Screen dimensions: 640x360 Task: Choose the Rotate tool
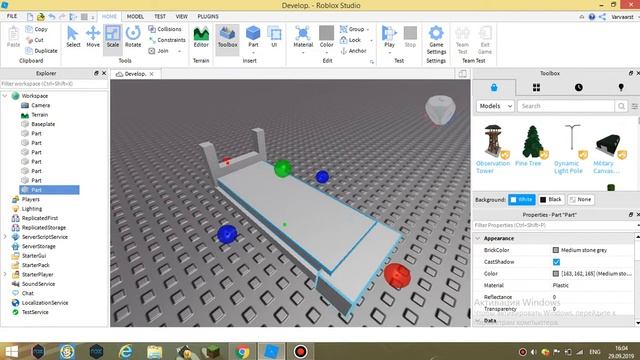tap(133, 36)
